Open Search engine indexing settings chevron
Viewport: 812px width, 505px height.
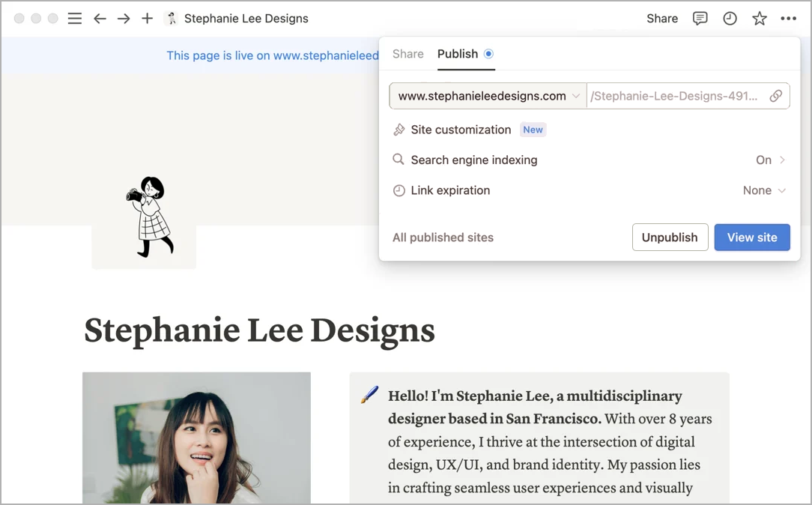pyautogui.click(x=784, y=160)
